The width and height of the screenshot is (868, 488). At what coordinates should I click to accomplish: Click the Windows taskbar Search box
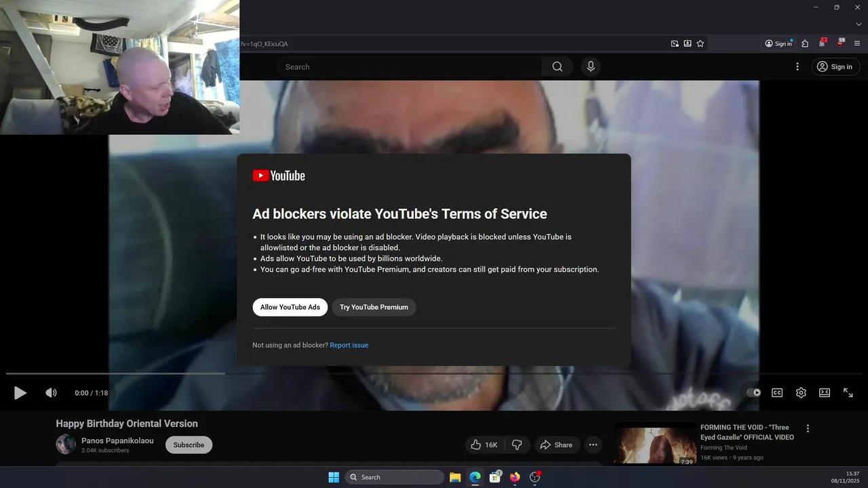pyautogui.click(x=395, y=477)
